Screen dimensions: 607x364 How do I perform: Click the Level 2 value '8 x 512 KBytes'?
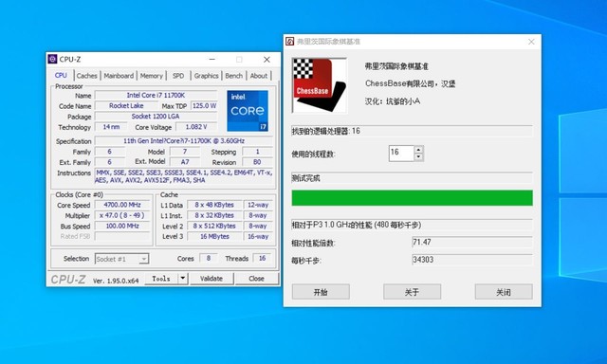pos(214,226)
